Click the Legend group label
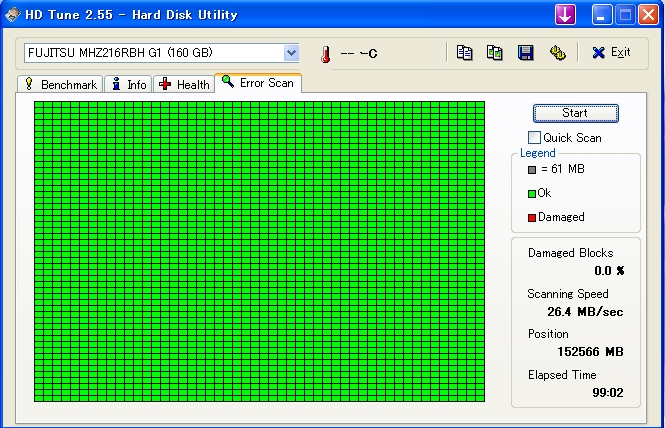 click(x=537, y=153)
